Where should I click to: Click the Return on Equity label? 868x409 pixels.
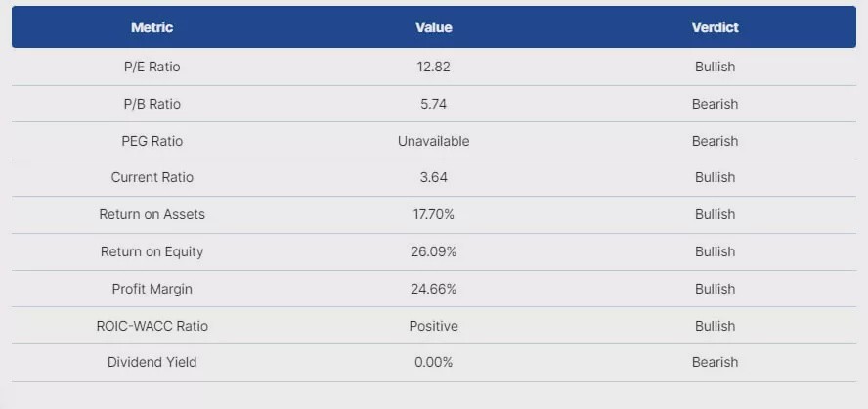click(x=152, y=251)
